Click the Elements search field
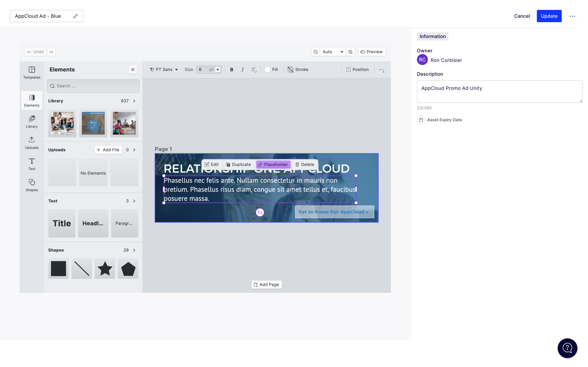Viewport: 588px width, 367px height. coord(93,86)
